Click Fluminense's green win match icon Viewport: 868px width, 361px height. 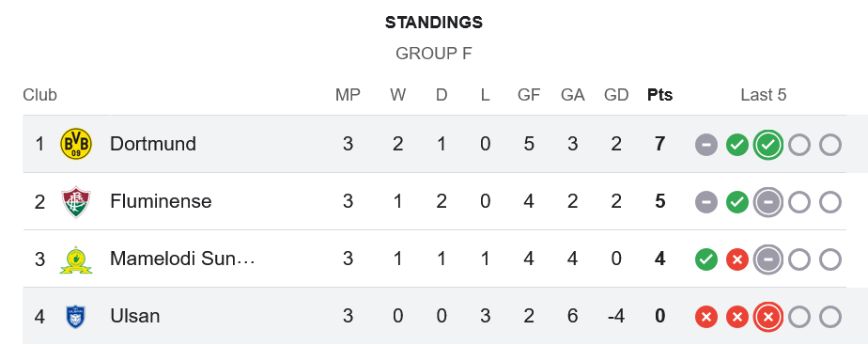point(737,203)
